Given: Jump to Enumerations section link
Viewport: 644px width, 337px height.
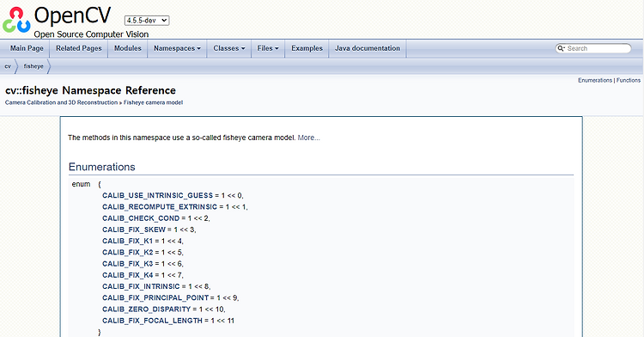Looking at the screenshot, I should click(595, 80).
